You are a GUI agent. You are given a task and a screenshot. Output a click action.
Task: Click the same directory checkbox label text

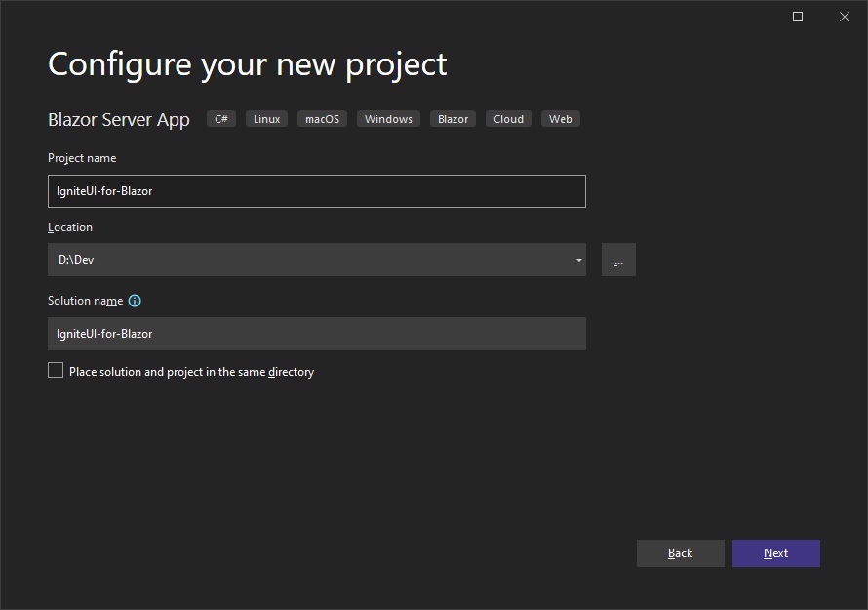[x=191, y=372]
